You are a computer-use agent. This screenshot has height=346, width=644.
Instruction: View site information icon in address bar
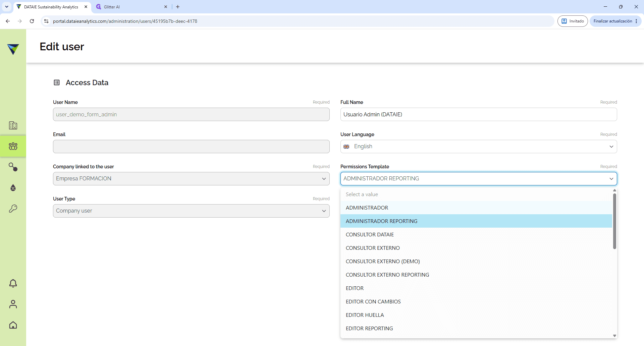[x=46, y=21]
